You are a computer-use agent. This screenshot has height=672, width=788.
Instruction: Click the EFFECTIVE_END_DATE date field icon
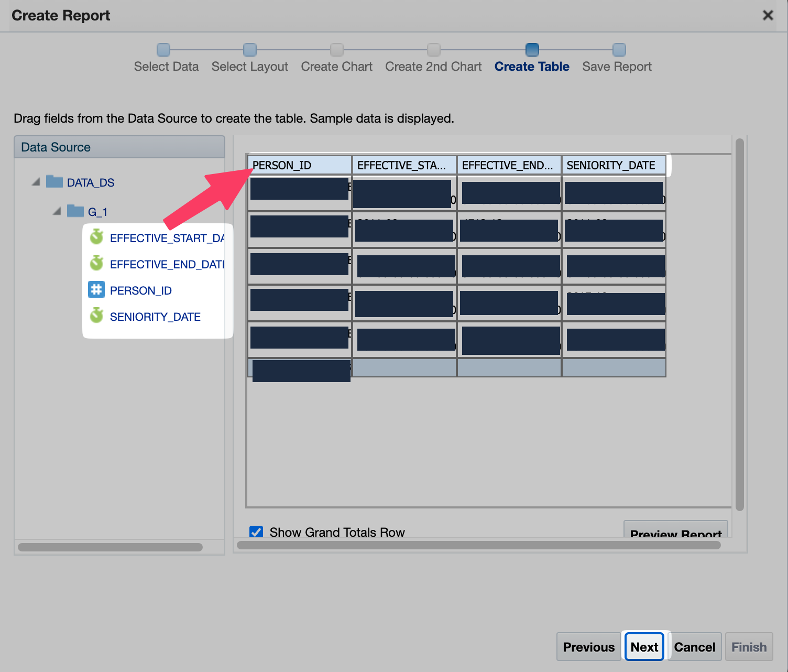pos(96,263)
